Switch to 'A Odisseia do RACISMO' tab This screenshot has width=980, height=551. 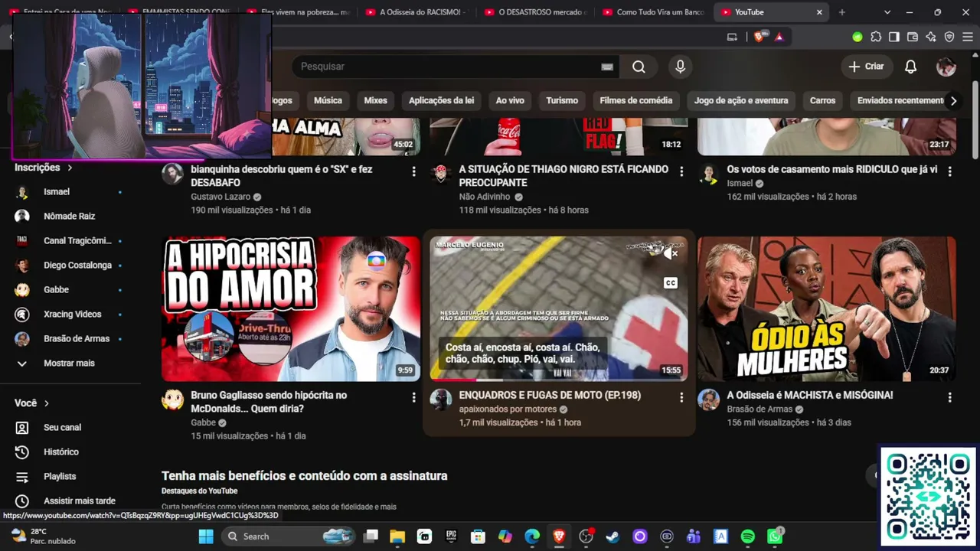pos(416,12)
